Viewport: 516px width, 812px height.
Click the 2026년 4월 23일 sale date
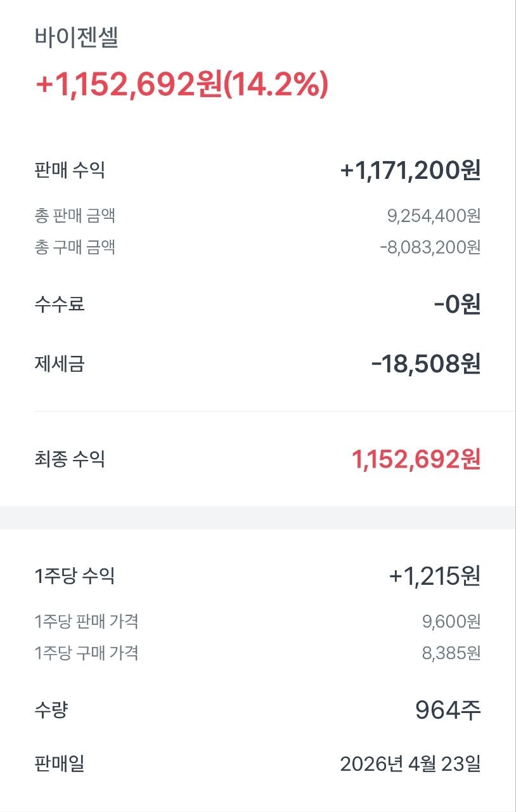point(410,764)
